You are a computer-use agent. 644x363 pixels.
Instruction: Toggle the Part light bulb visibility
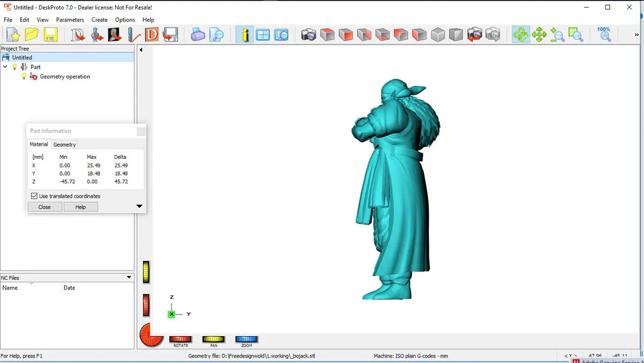15,67
